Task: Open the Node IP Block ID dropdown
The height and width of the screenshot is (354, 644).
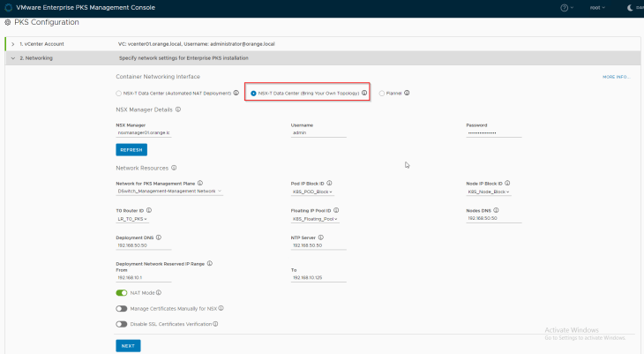Action: [x=488, y=191]
